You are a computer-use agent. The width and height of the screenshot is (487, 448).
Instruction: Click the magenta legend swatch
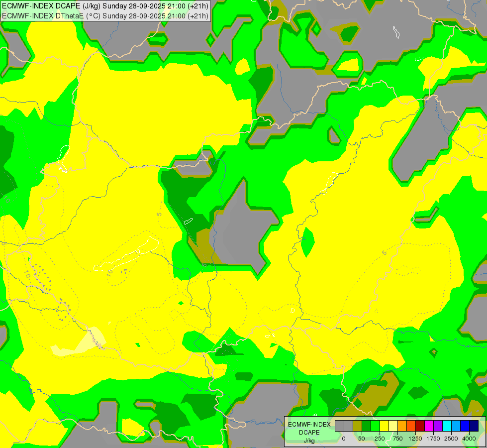tap(429, 426)
